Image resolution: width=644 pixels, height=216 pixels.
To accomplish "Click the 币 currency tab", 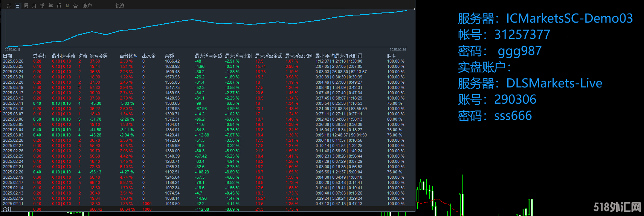I will pos(59,6).
